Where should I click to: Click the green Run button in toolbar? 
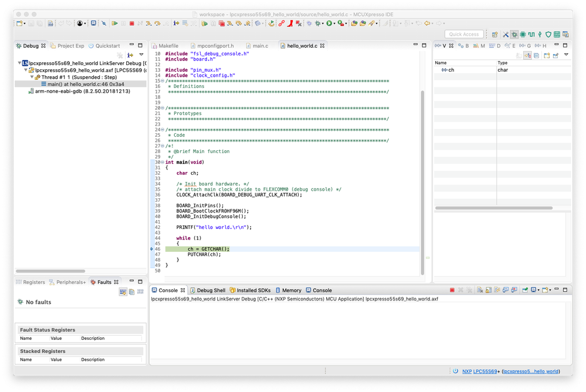329,23
